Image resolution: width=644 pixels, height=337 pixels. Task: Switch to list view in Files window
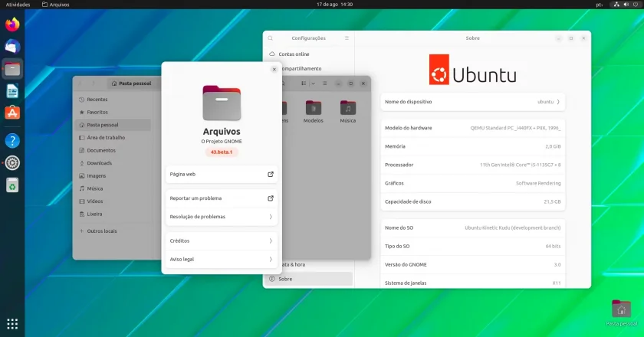304,83
